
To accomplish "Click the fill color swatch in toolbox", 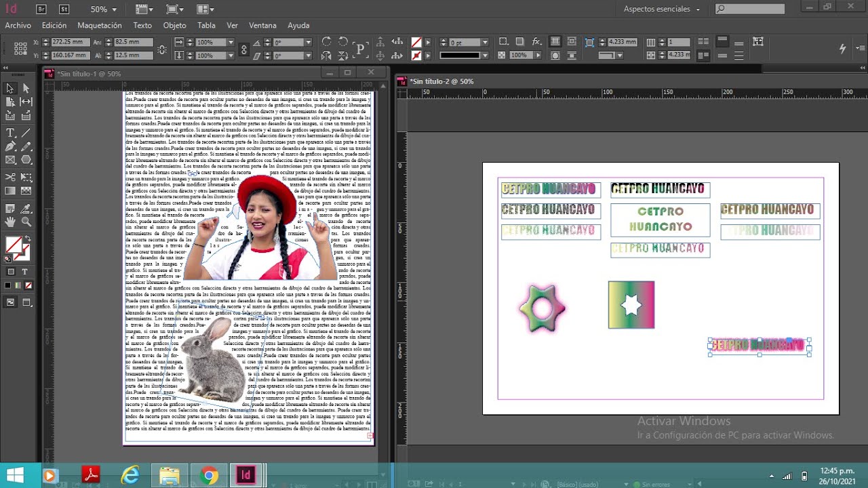I will 14,245.
